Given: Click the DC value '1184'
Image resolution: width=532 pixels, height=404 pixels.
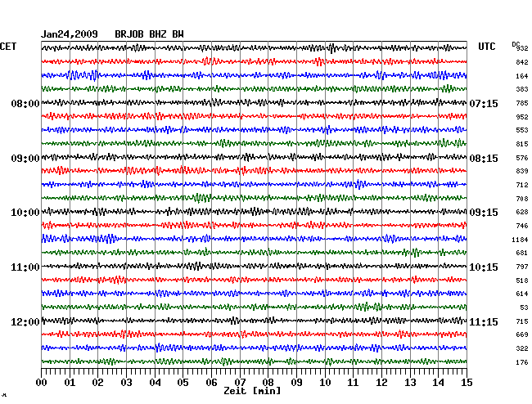Looking at the screenshot, I should point(520,240).
